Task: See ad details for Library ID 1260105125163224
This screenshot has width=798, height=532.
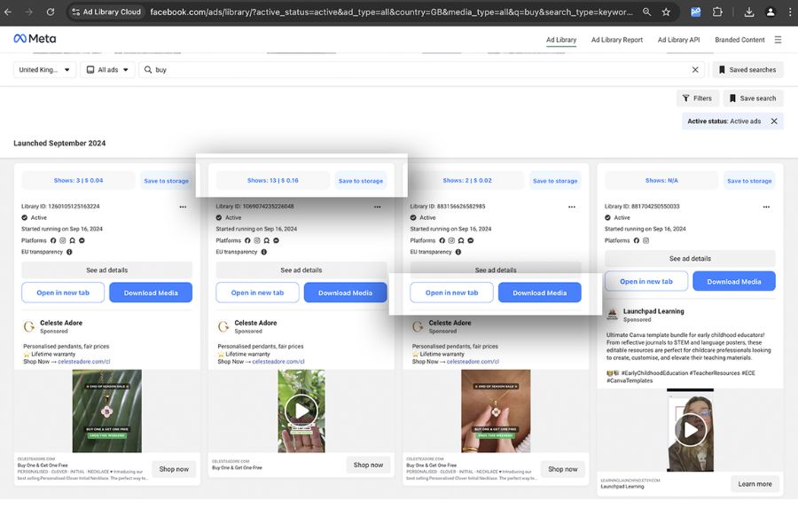Action: click(x=107, y=270)
